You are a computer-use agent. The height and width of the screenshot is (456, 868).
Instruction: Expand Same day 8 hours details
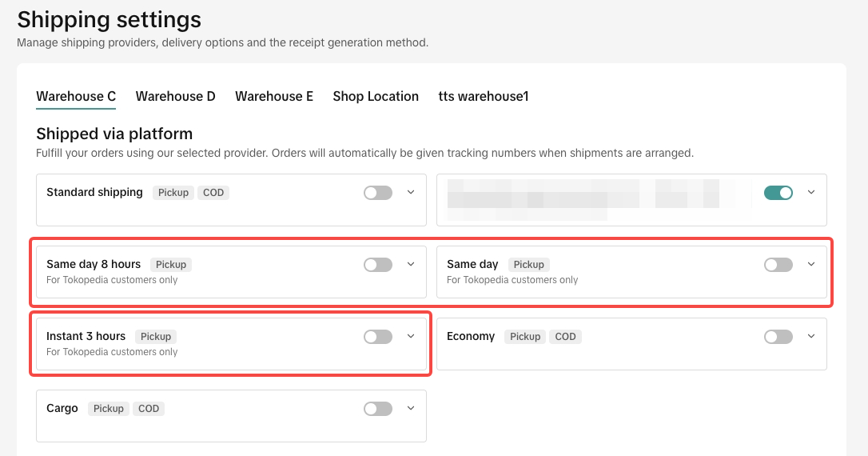coord(411,264)
